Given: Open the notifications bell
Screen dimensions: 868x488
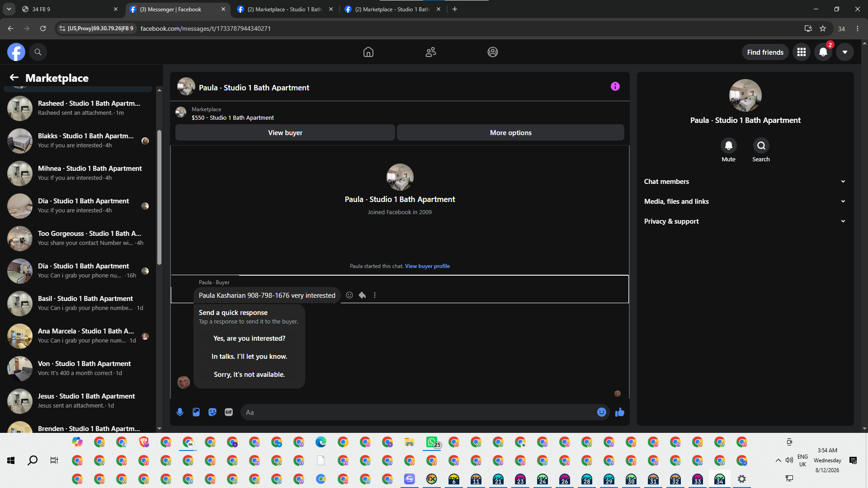Looking at the screenshot, I should [x=823, y=52].
